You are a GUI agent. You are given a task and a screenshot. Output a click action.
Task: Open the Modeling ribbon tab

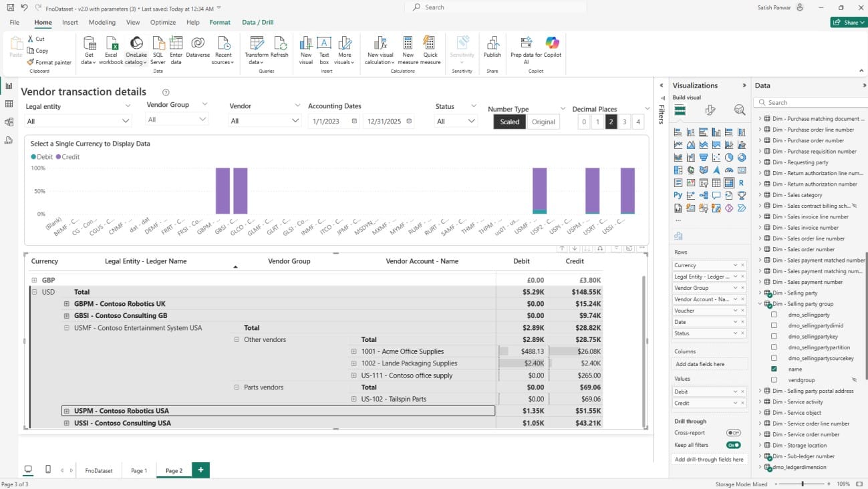pyautogui.click(x=102, y=22)
